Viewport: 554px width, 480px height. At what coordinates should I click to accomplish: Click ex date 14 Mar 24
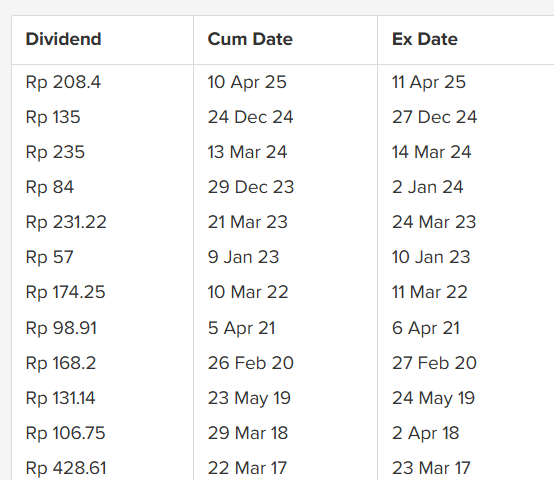tap(431, 152)
